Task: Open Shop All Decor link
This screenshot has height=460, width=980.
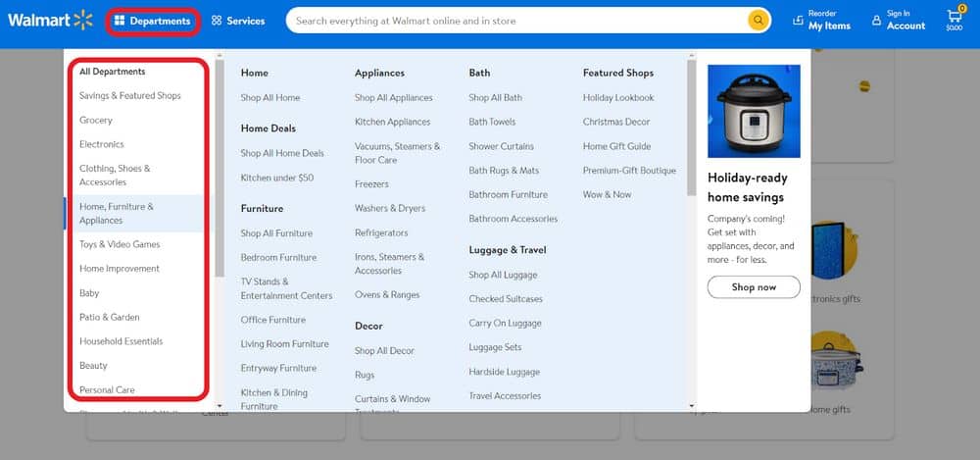Action: coord(384,351)
